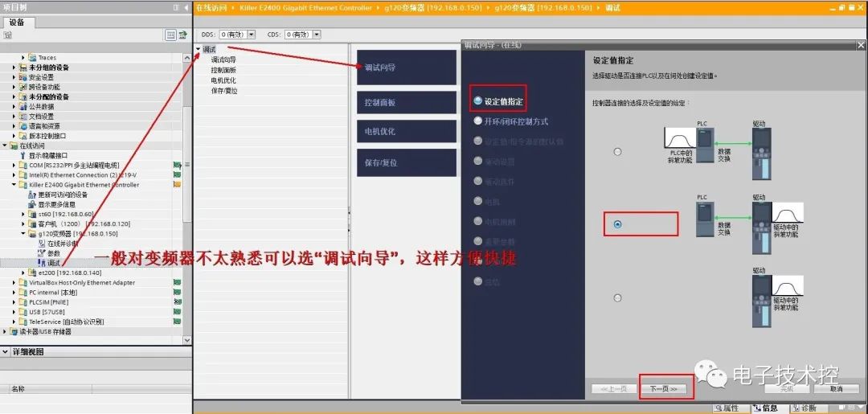This screenshot has width=868, height=414.
Task: Click the 下一页 >> button
Action: coord(664,389)
